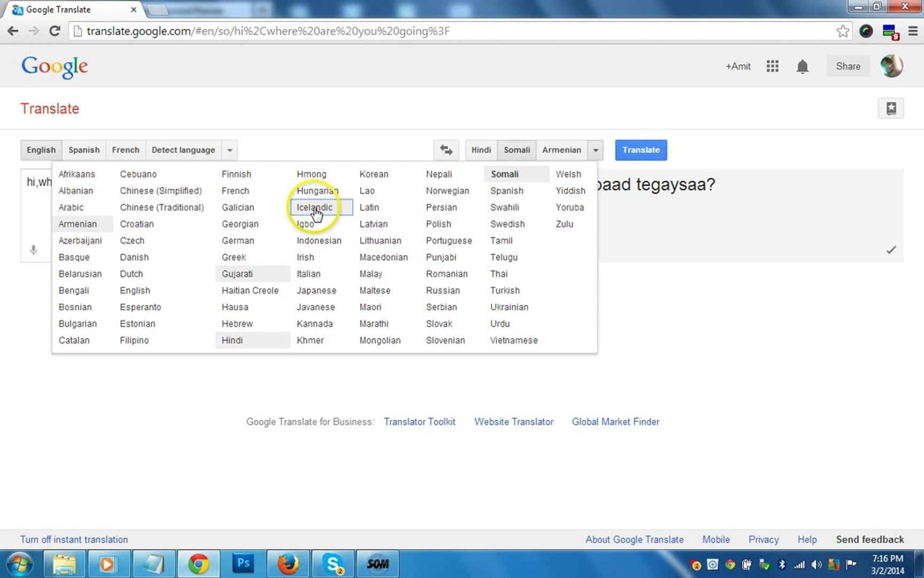Reload the page with refresh icon
The width and height of the screenshot is (924, 578).
[x=55, y=31]
